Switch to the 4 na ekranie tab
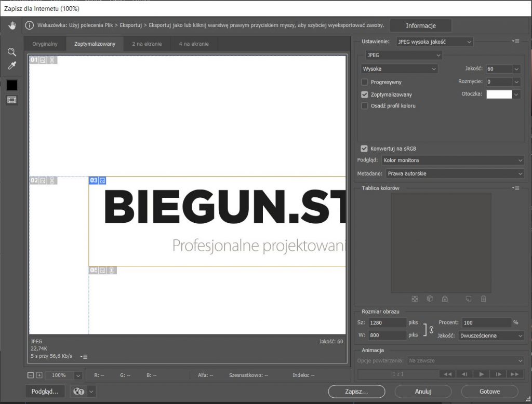The height and width of the screenshot is (404, 532). point(194,44)
